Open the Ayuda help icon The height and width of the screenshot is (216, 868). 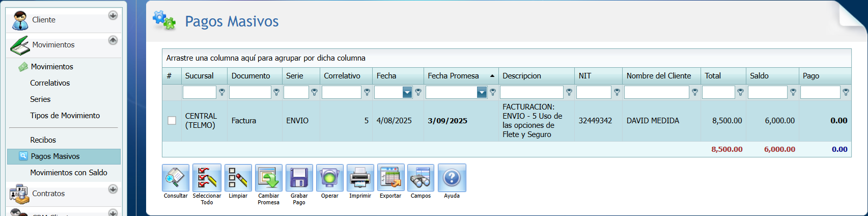coord(452,178)
